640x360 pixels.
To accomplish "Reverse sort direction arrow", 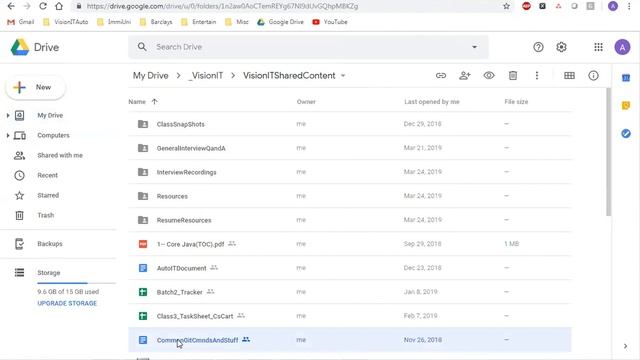I will click(x=154, y=102).
